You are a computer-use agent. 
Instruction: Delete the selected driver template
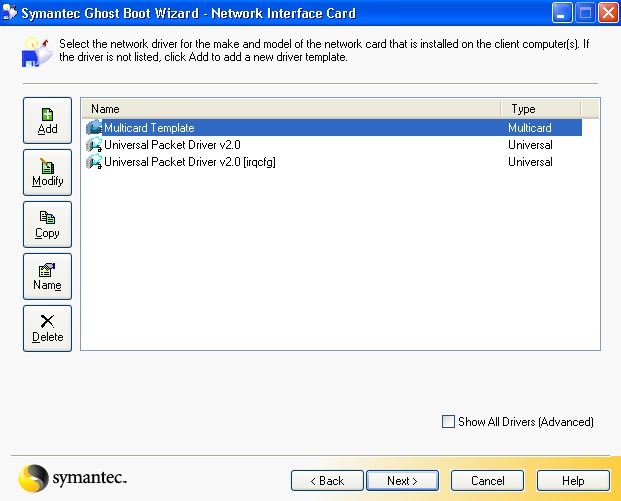(x=47, y=328)
